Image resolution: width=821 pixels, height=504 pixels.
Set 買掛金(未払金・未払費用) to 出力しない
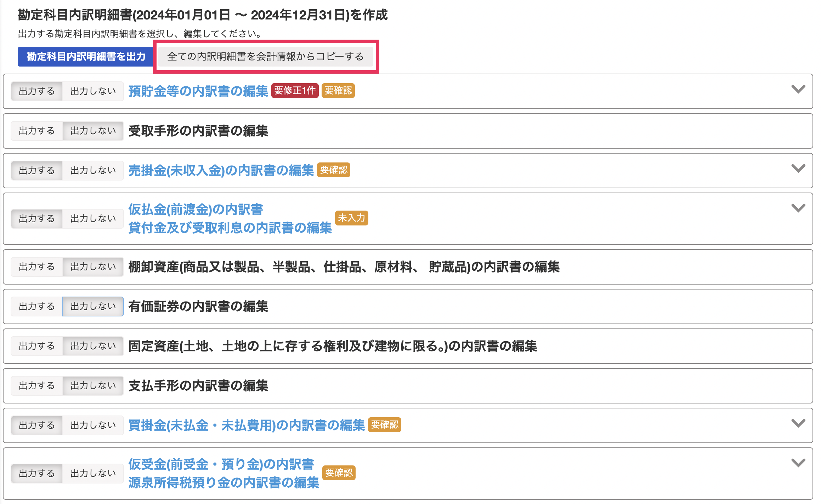93,425
